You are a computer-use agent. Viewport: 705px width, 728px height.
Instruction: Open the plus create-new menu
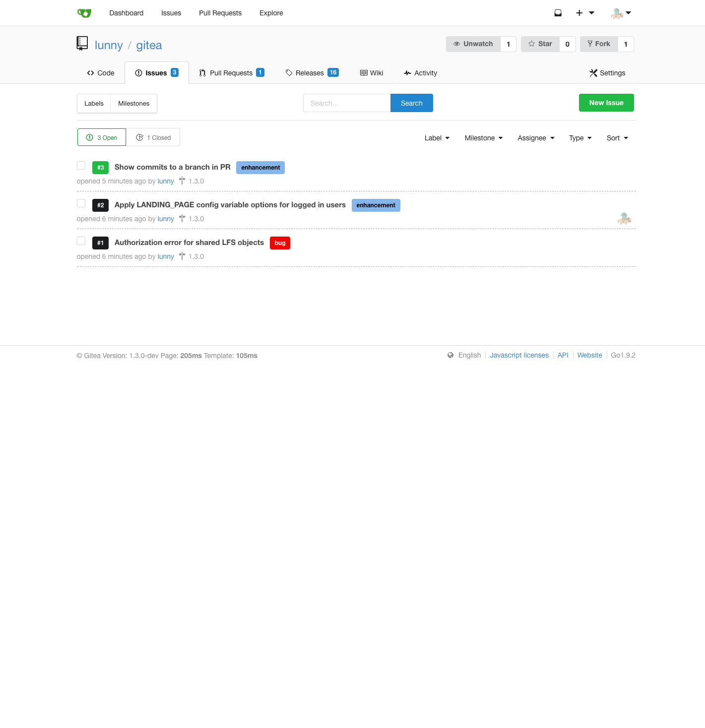pyautogui.click(x=585, y=13)
